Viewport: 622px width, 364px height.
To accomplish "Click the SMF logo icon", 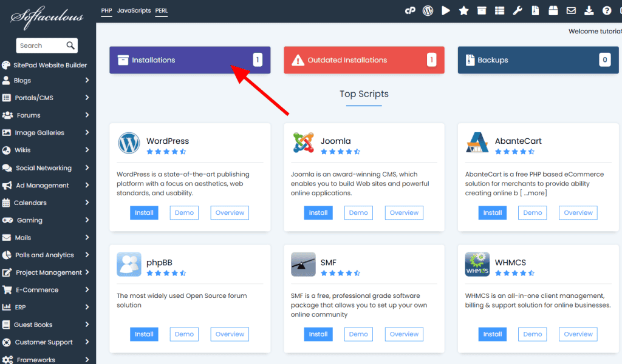I will tap(303, 264).
